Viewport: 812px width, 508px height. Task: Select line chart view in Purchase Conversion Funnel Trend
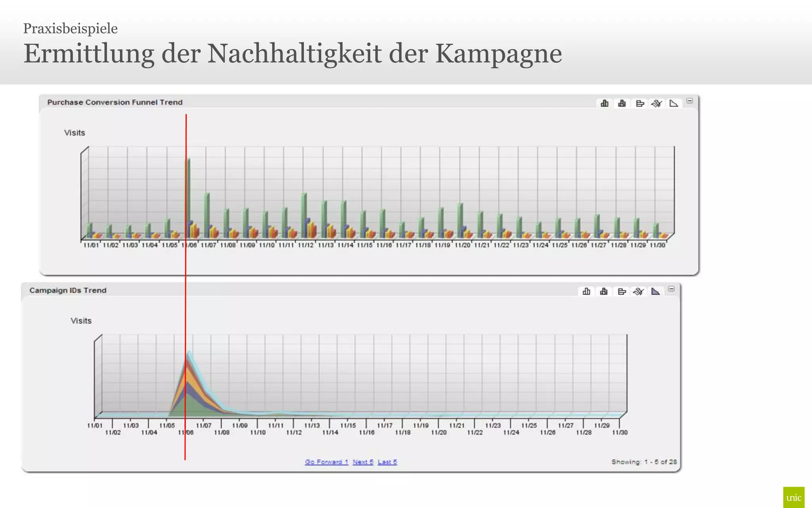click(x=657, y=104)
